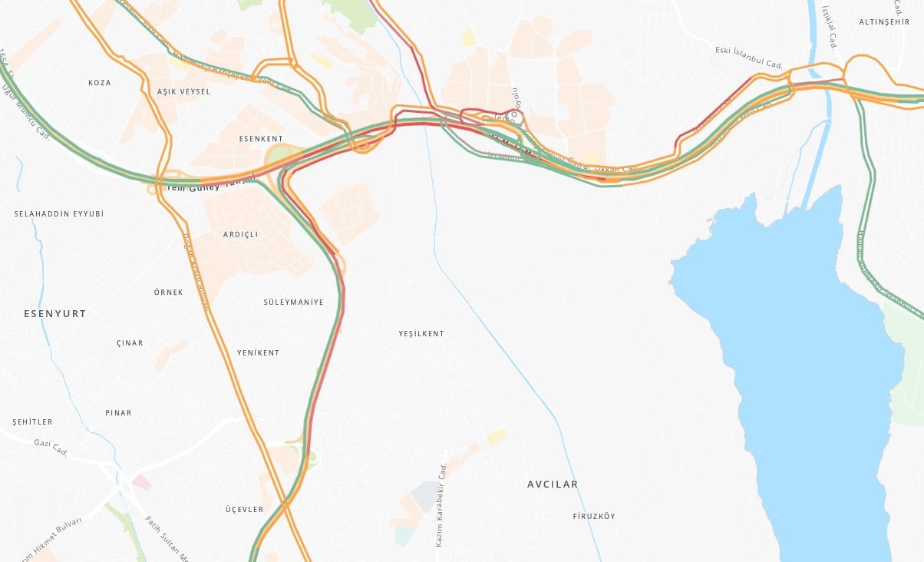Screen dimensions: 924x562
Task: Click the SELAHADDİN EYYUBİ label
Action: 59,213
